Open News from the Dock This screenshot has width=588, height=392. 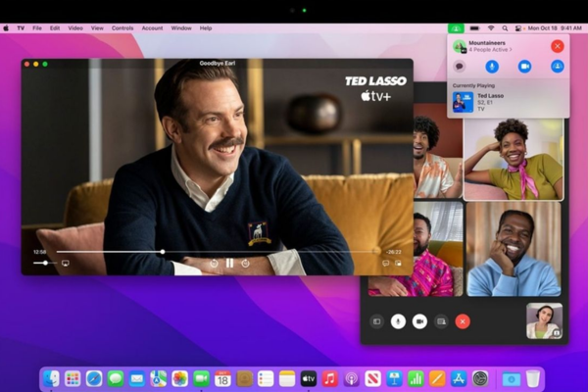(x=372, y=379)
